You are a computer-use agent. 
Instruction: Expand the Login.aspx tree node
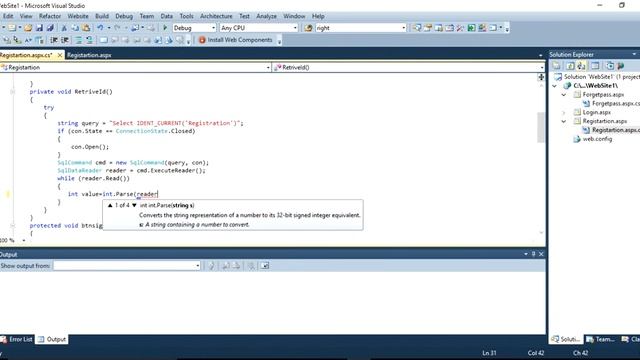coord(564,112)
